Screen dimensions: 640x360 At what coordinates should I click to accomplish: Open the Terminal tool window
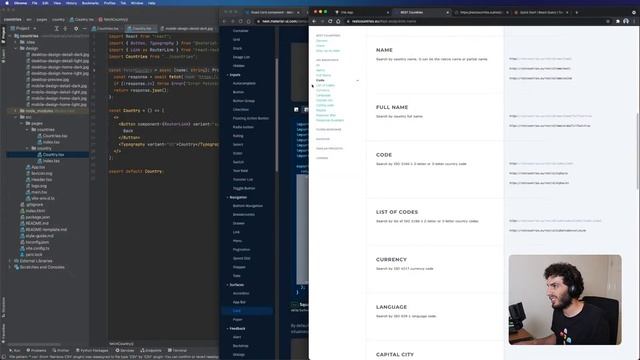pos(177,350)
